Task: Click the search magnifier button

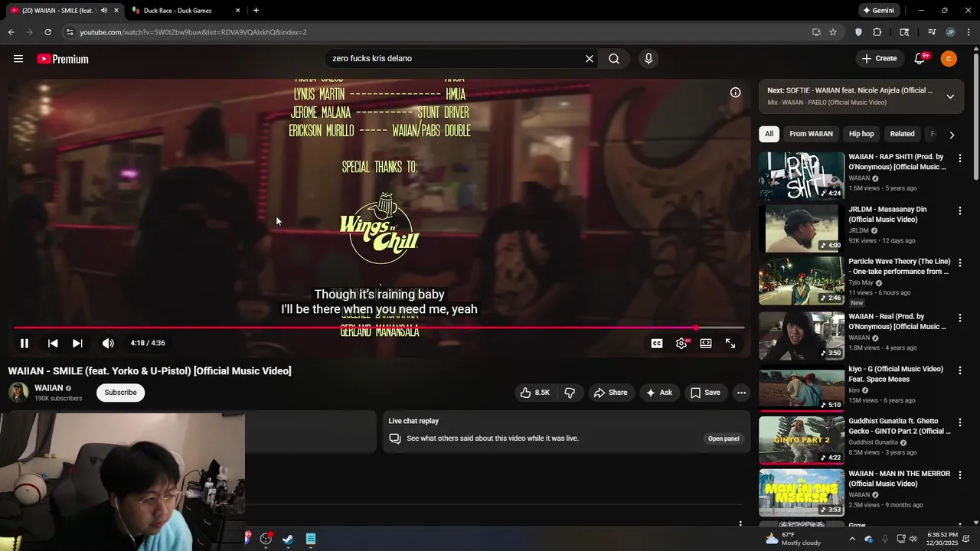Action: click(x=614, y=59)
